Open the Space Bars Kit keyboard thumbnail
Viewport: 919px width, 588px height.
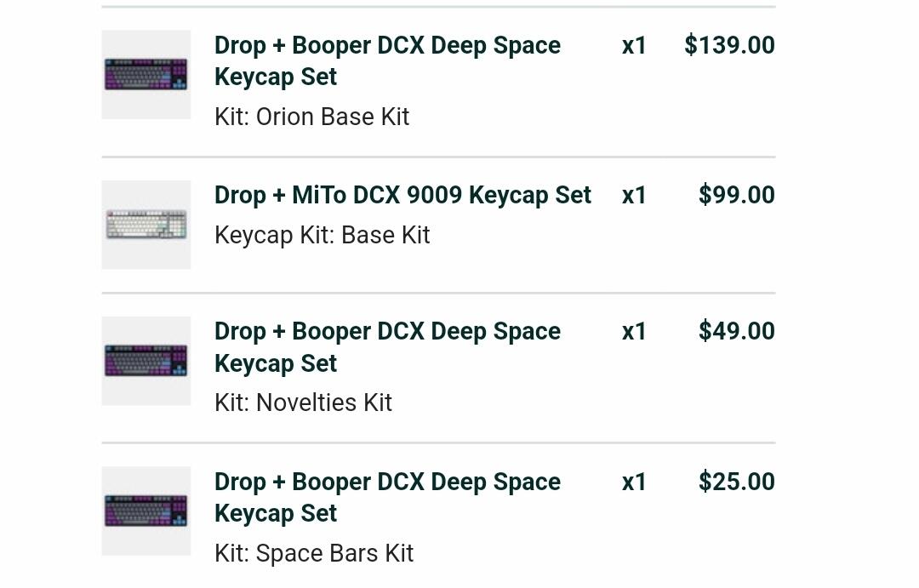146,511
